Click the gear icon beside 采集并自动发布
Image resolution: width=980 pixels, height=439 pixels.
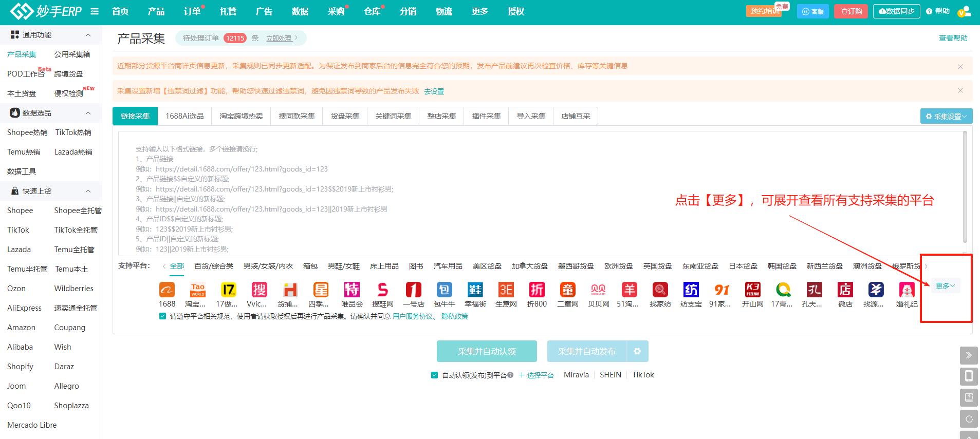tap(637, 352)
